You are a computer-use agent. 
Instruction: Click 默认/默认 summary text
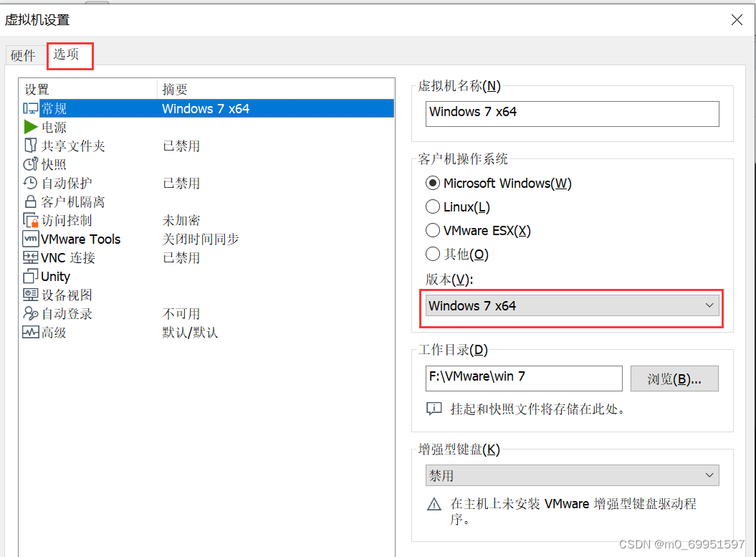pos(190,333)
